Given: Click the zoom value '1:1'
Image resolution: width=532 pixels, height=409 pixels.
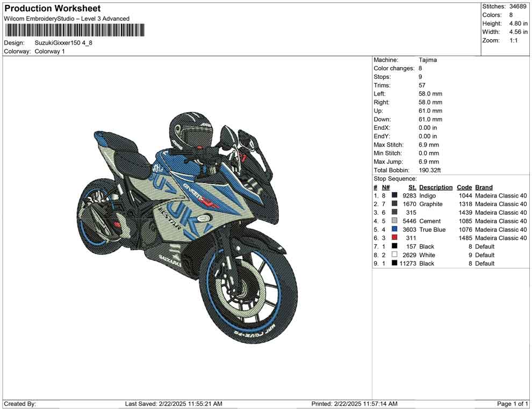Looking at the screenshot, I should tap(514, 40).
